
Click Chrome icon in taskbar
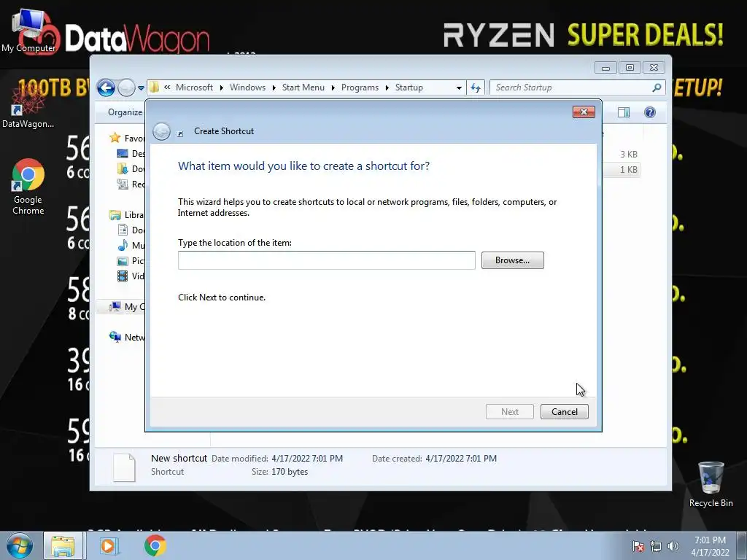point(155,545)
